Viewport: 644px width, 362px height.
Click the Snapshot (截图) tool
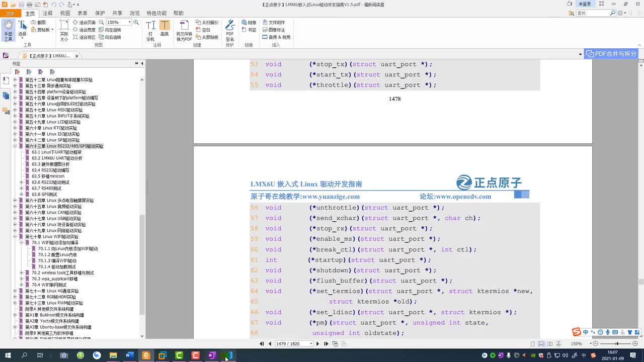pyautogui.click(x=38, y=23)
